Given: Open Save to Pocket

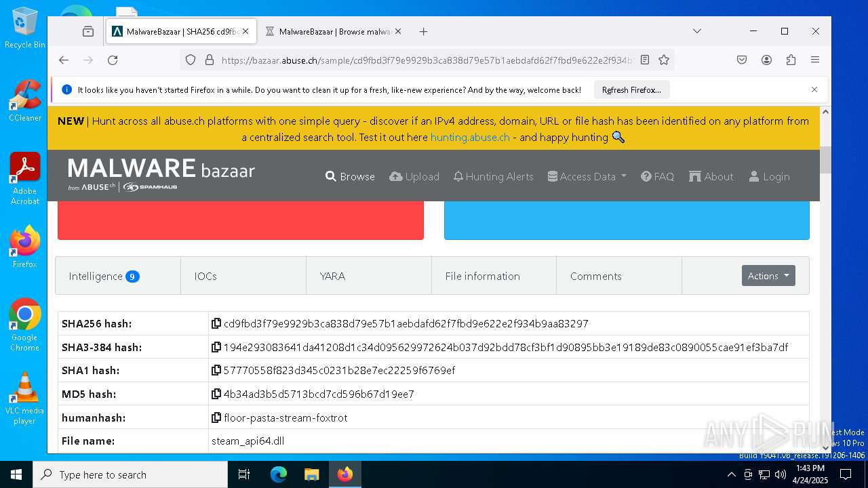Looking at the screenshot, I should tap(742, 60).
